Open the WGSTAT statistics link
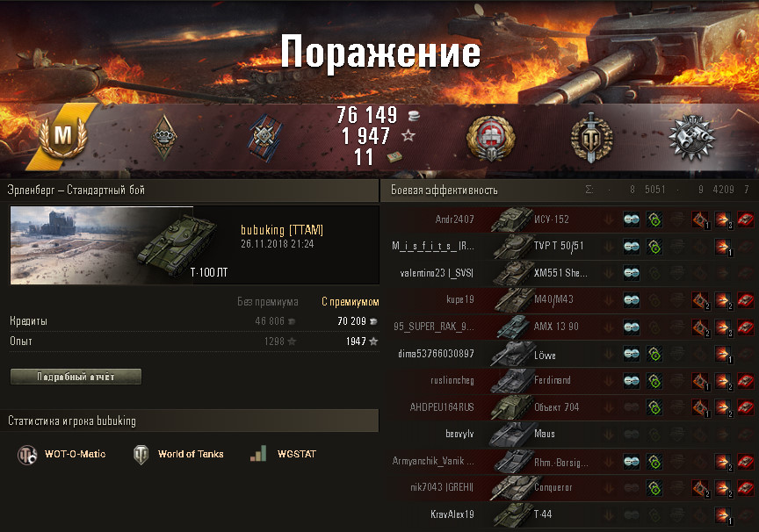This screenshot has width=759, height=532. (x=283, y=454)
